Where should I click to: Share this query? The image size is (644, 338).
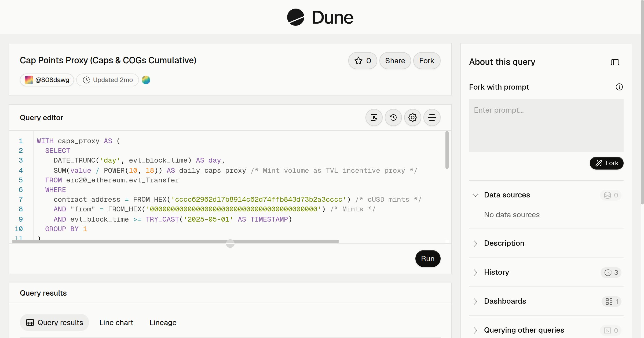(x=395, y=61)
